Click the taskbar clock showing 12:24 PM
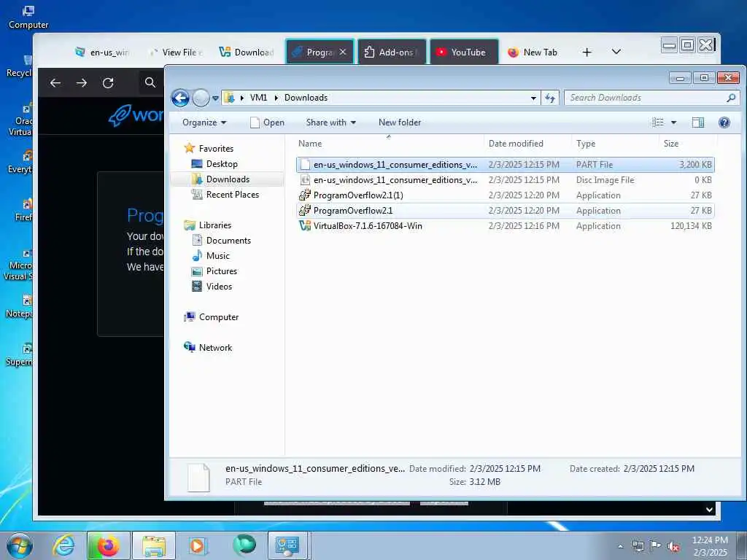Image resolution: width=747 pixels, height=560 pixels. pos(710,546)
